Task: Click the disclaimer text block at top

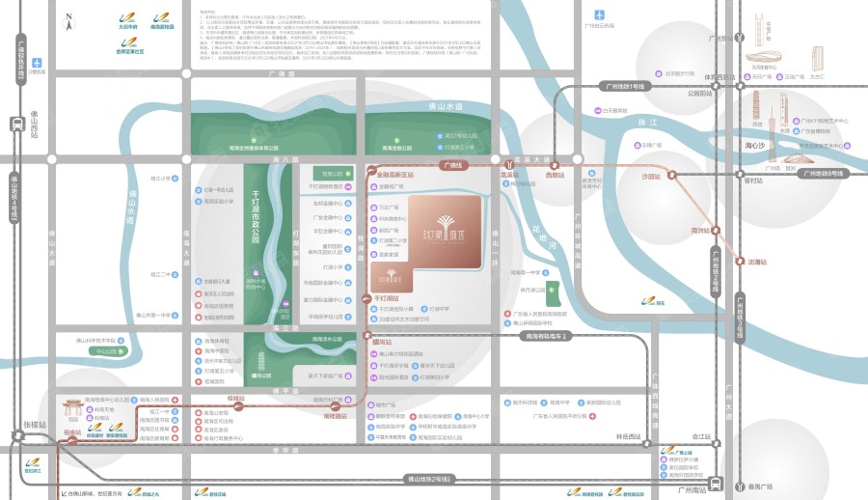Action: coord(340,35)
